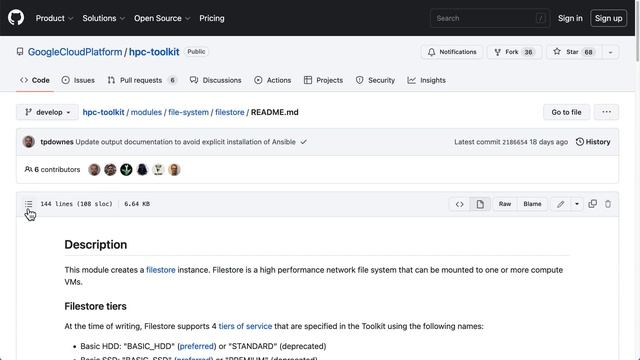The width and height of the screenshot is (640, 360).
Task: Expand the Product menu
Action: (54, 18)
